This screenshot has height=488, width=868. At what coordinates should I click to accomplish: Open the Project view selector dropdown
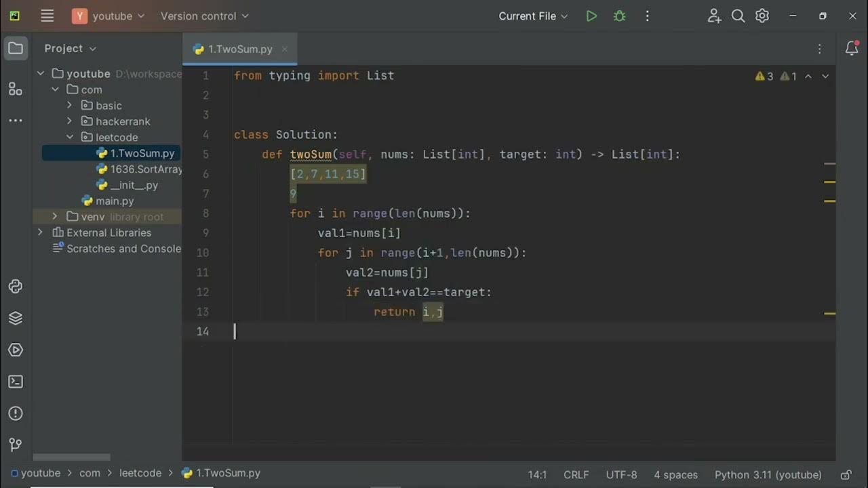pyautogui.click(x=71, y=48)
